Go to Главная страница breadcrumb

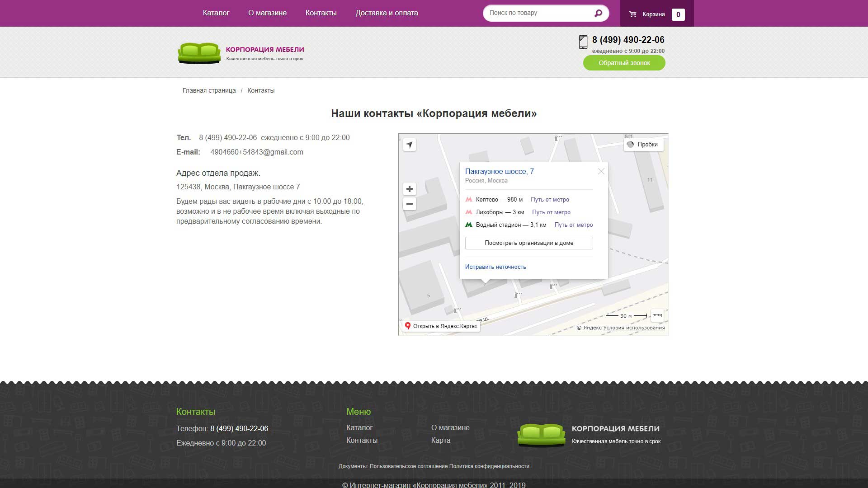(x=209, y=91)
